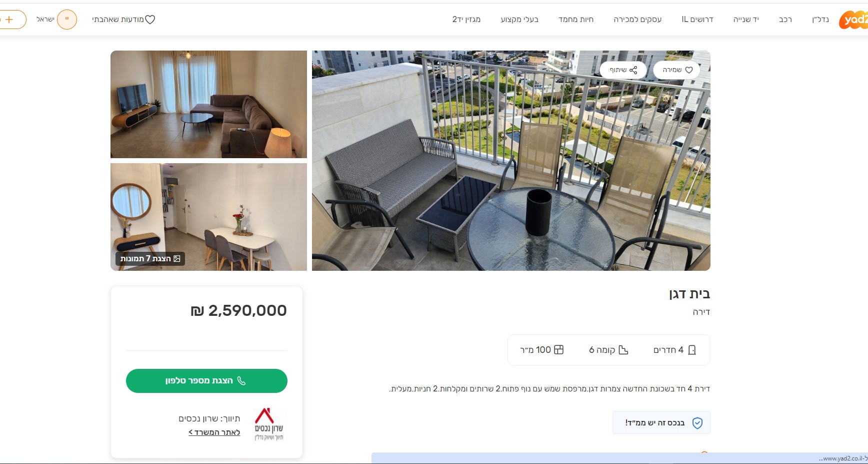The image size is (868, 464).
Task: Click the shield icon in the ממ"ד notice
Action: pyautogui.click(x=697, y=423)
